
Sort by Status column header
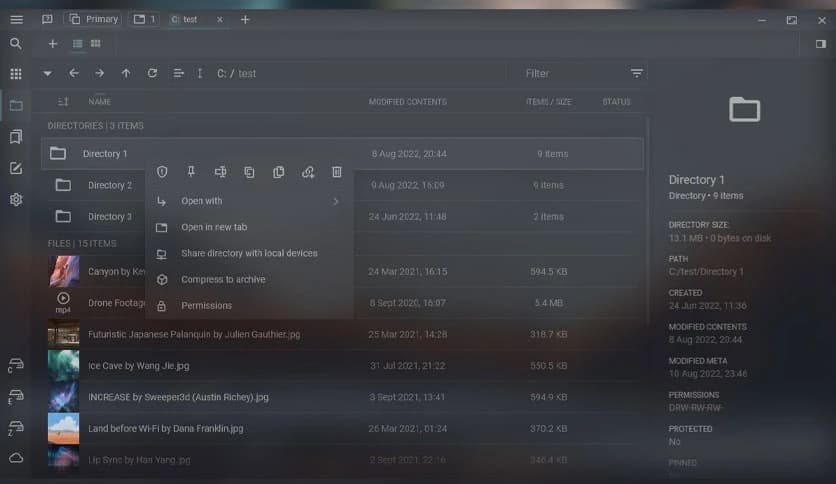[616, 102]
